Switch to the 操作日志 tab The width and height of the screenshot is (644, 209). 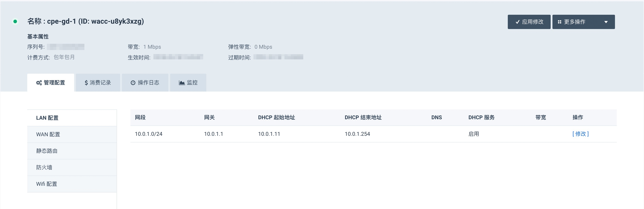click(145, 83)
